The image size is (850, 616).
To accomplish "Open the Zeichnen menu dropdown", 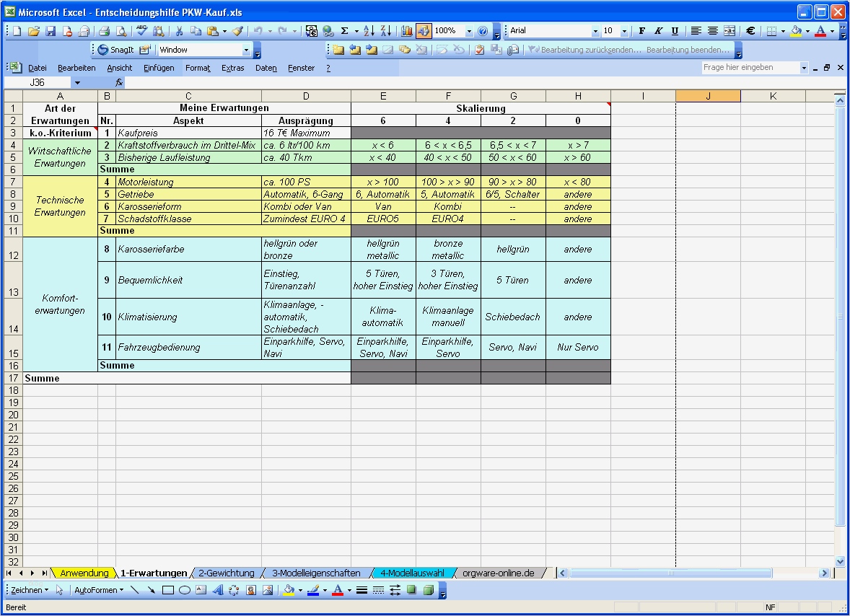I will pyautogui.click(x=30, y=590).
